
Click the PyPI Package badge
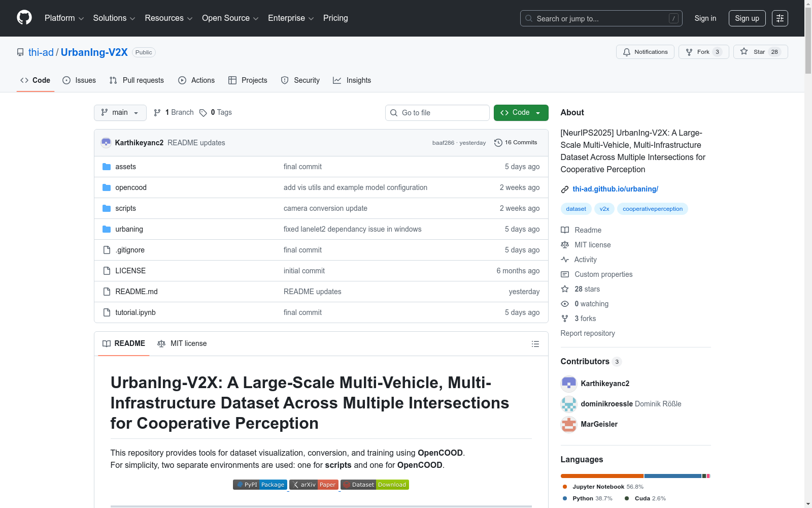260,485
